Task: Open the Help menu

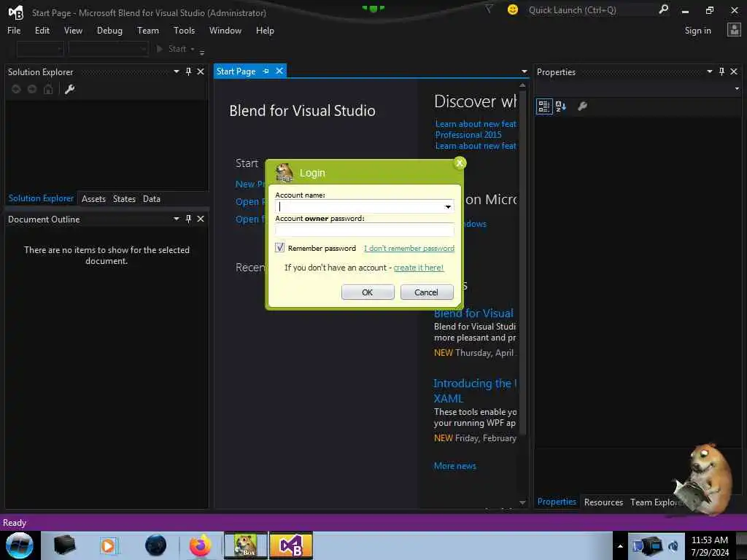Action: click(265, 31)
